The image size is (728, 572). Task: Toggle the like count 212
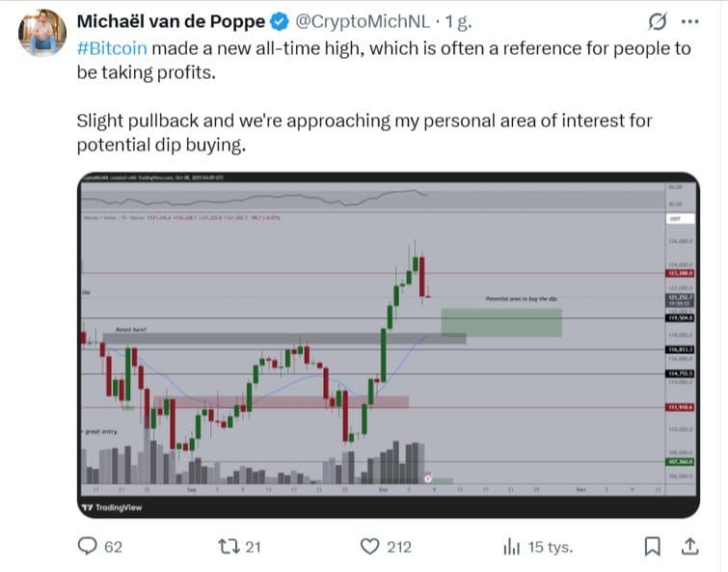point(399,547)
